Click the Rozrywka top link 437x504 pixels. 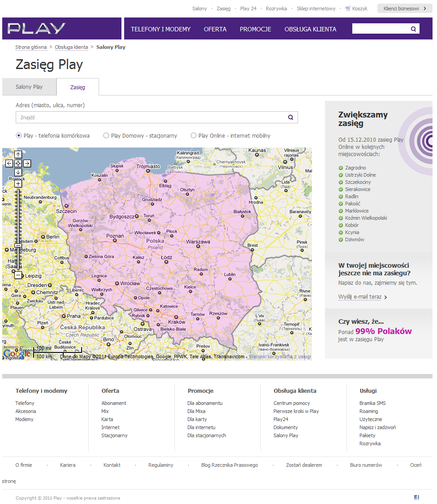277,9
